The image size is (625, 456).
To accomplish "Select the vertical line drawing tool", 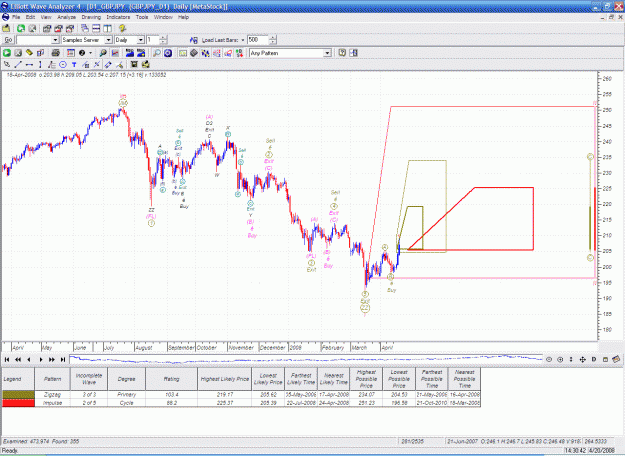I will (40, 64).
